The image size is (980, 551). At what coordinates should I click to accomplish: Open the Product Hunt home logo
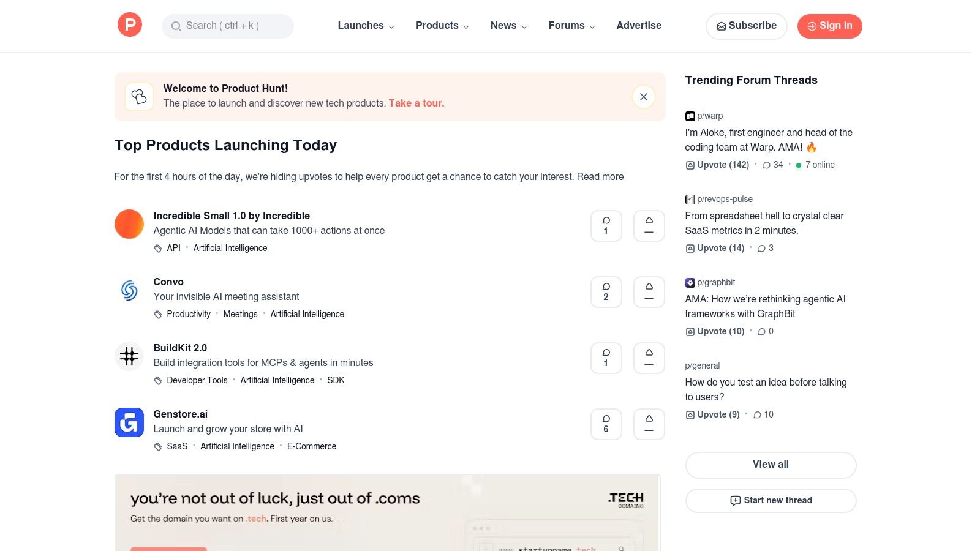[x=130, y=25]
